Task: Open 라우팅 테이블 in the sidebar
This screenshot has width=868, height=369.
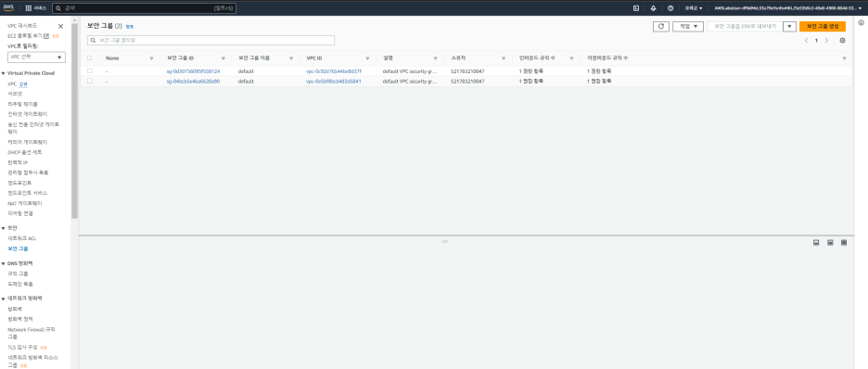Action: pos(22,104)
